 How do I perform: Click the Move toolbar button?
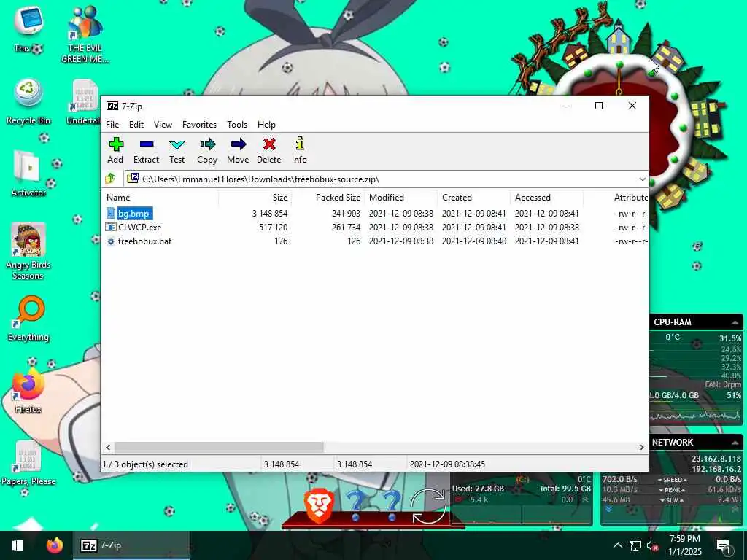tap(238, 150)
